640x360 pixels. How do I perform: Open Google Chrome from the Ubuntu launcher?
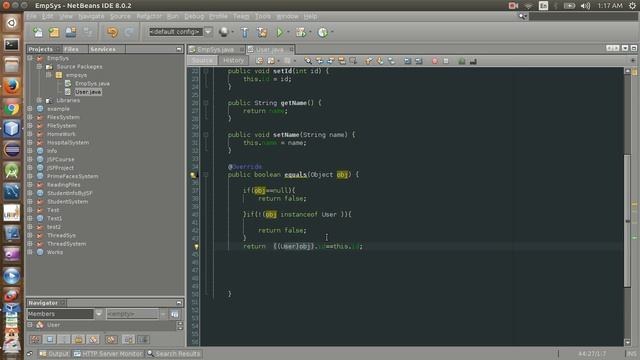(x=11, y=108)
